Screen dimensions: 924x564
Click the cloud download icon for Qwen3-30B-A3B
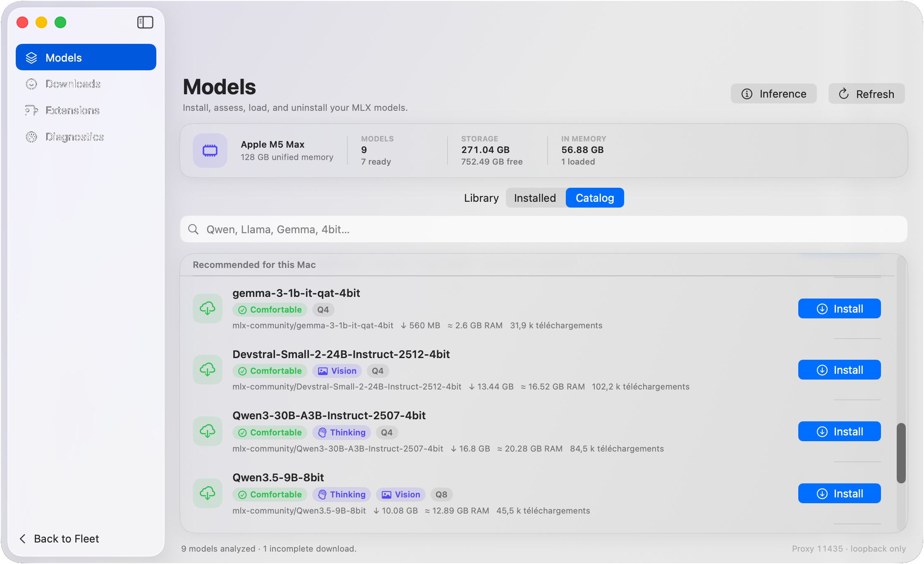click(208, 431)
